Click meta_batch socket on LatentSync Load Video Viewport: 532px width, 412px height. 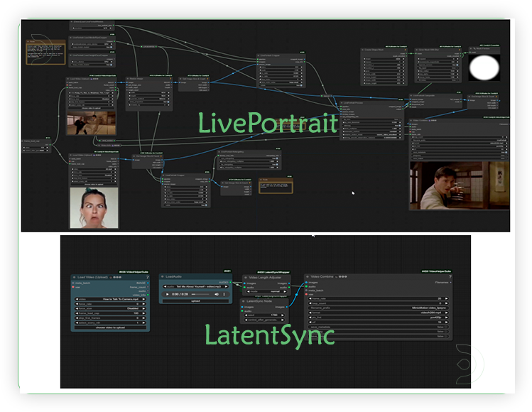73,283
